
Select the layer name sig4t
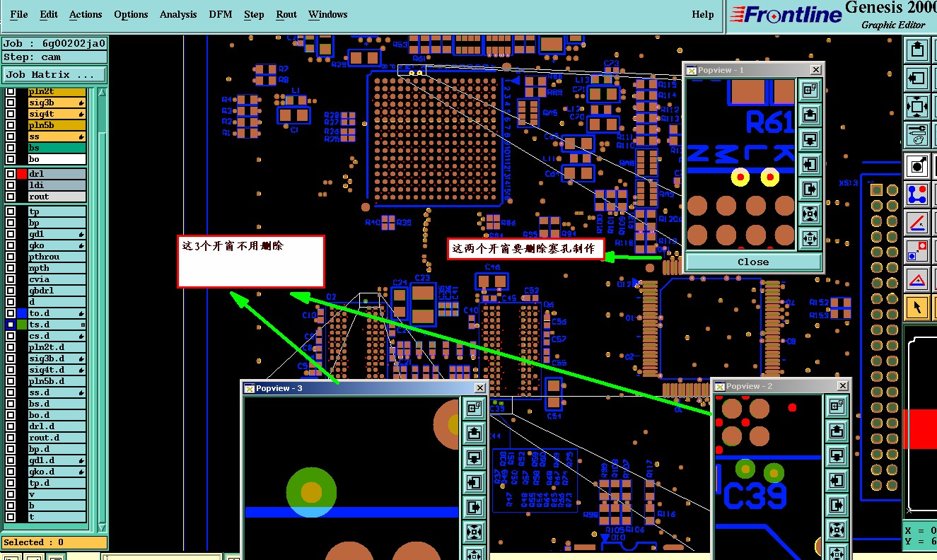point(57,114)
